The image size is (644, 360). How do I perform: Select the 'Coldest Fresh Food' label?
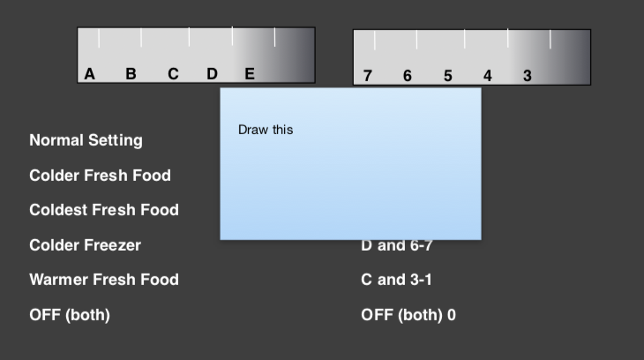point(104,210)
